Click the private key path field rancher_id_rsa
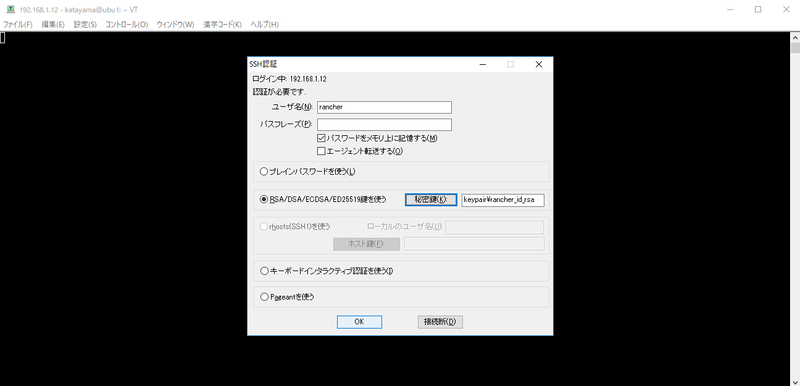 pyautogui.click(x=503, y=200)
